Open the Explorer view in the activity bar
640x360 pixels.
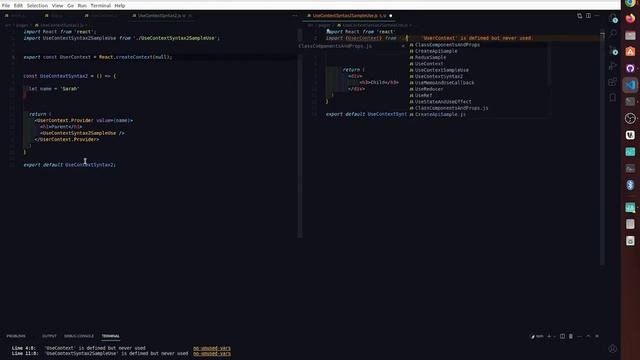click(613, 18)
